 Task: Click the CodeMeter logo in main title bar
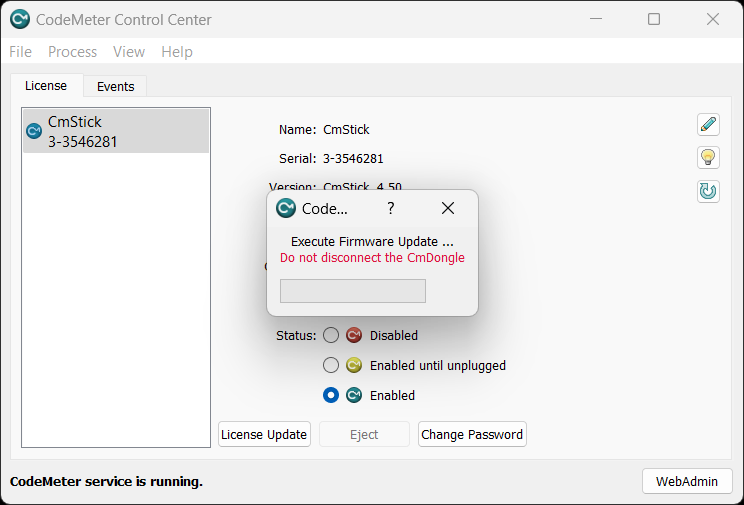pyautogui.click(x=20, y=19)
